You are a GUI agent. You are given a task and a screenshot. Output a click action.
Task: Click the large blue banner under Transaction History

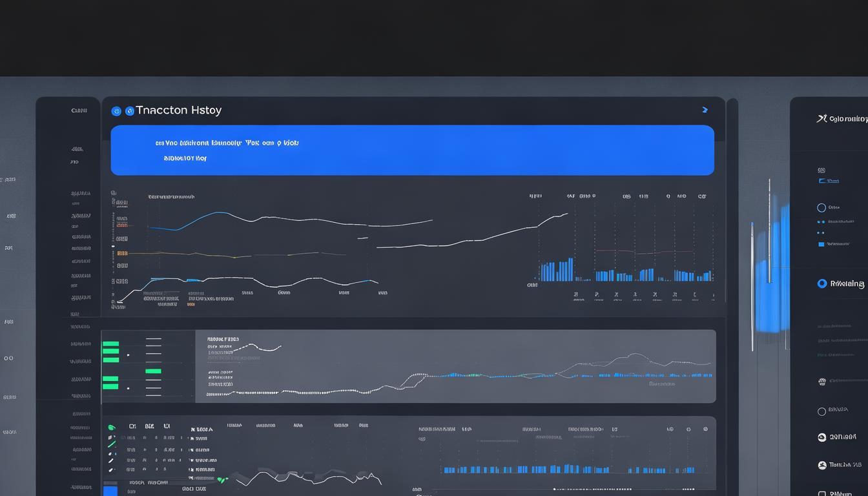[x=412, y=150]
